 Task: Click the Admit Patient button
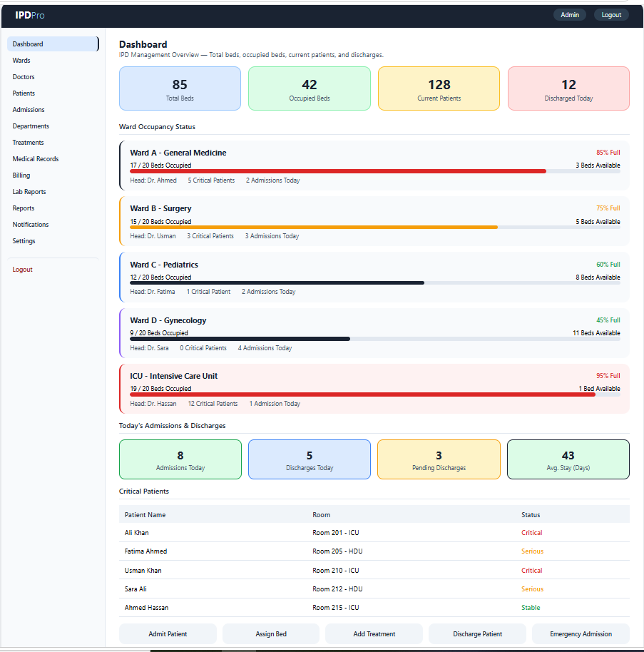pos(168,633)
